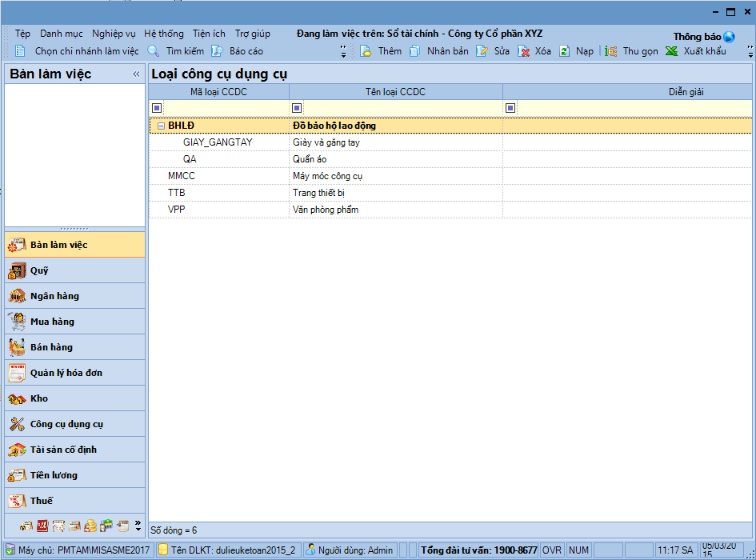Select the VPP Văn phòng phẩm row

pyautogui.click(x=325, y=210)
